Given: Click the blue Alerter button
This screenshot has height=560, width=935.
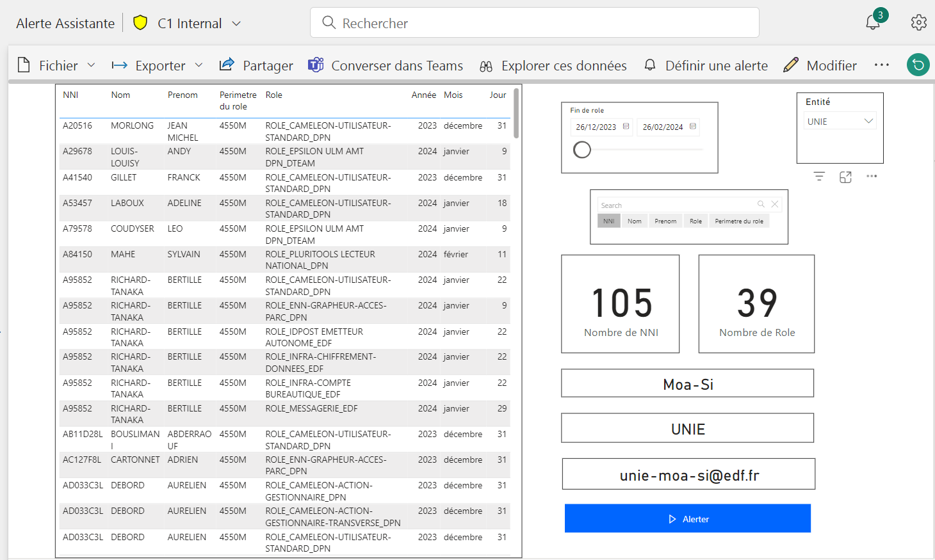Looking at the screenshot, I should click(x=688, y=518).
